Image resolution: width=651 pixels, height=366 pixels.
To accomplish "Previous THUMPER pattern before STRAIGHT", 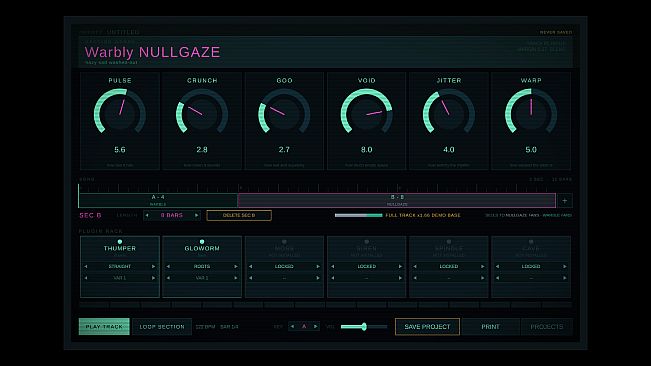I will (86, 266).
